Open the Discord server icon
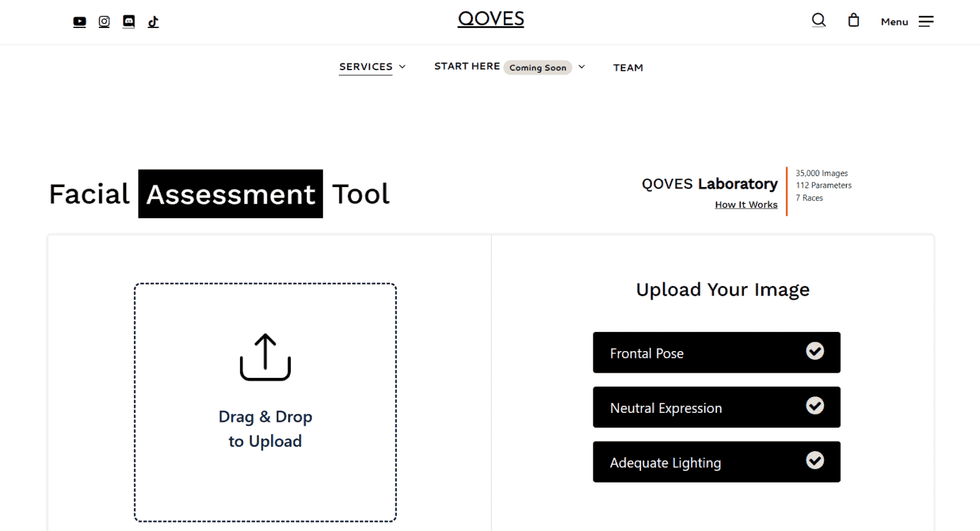This screenshot has width=980, height=531. pyautogui.click(x=129, y=22)
